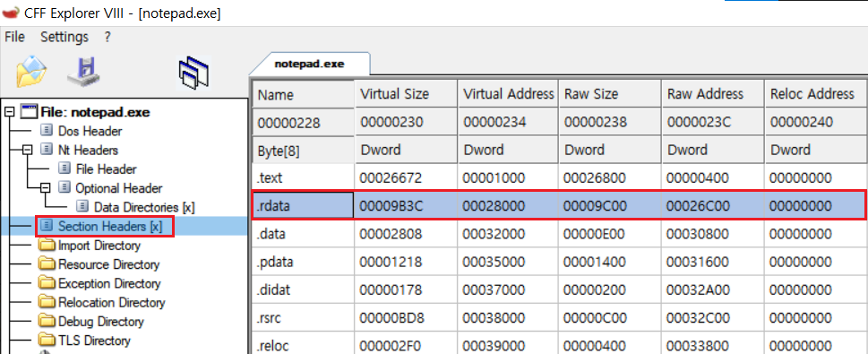Click the .rdata virtual size 00009B3C
The width and height of the screenshot is (868, 354).
406,205
